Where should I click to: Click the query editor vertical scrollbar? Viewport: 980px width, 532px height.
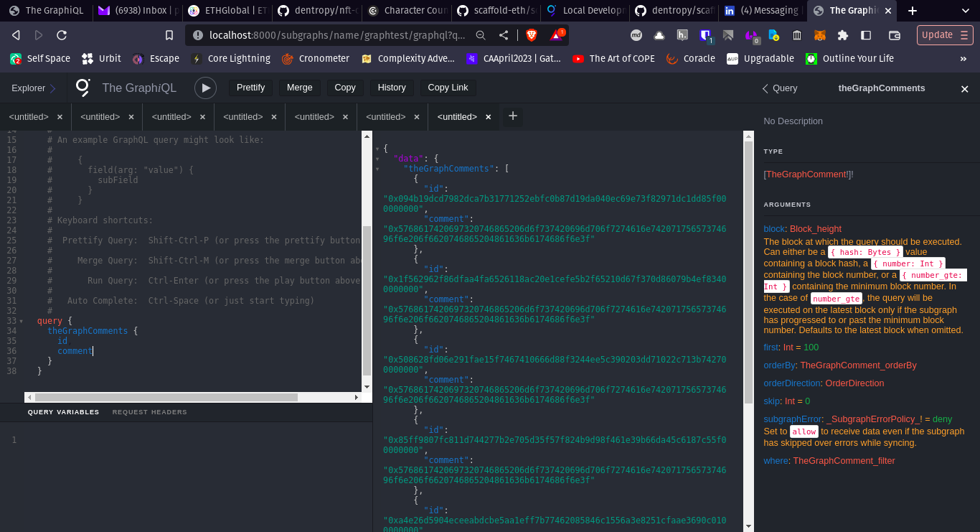367,300
